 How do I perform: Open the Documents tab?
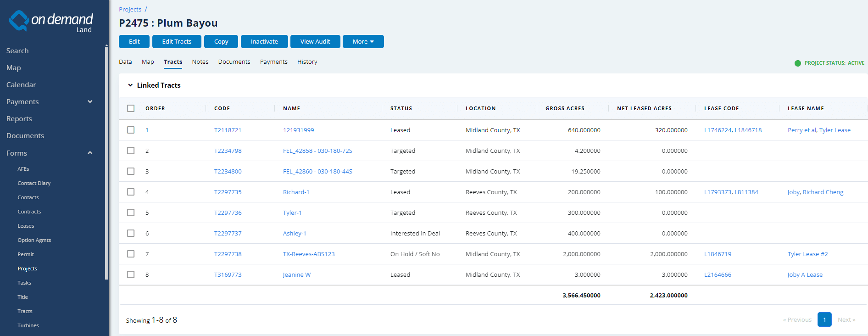pos(234,62)
